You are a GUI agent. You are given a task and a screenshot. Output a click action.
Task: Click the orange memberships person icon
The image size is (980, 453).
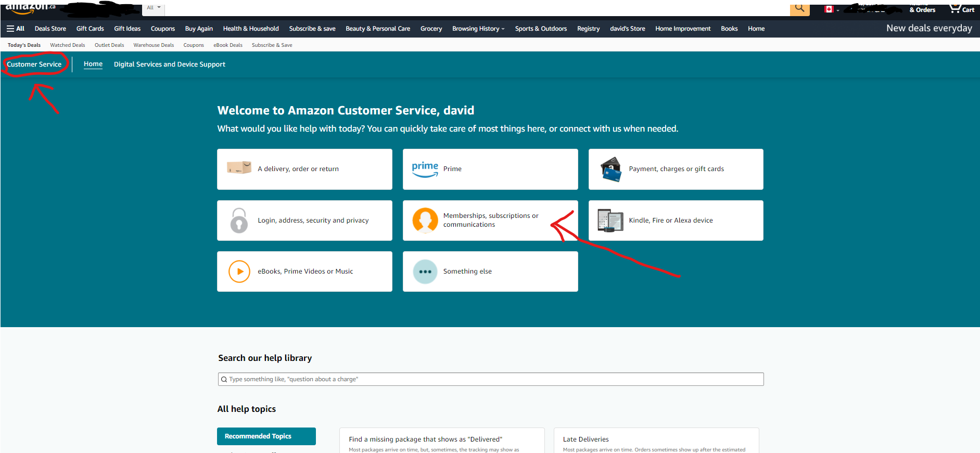(x=425, y=220)
